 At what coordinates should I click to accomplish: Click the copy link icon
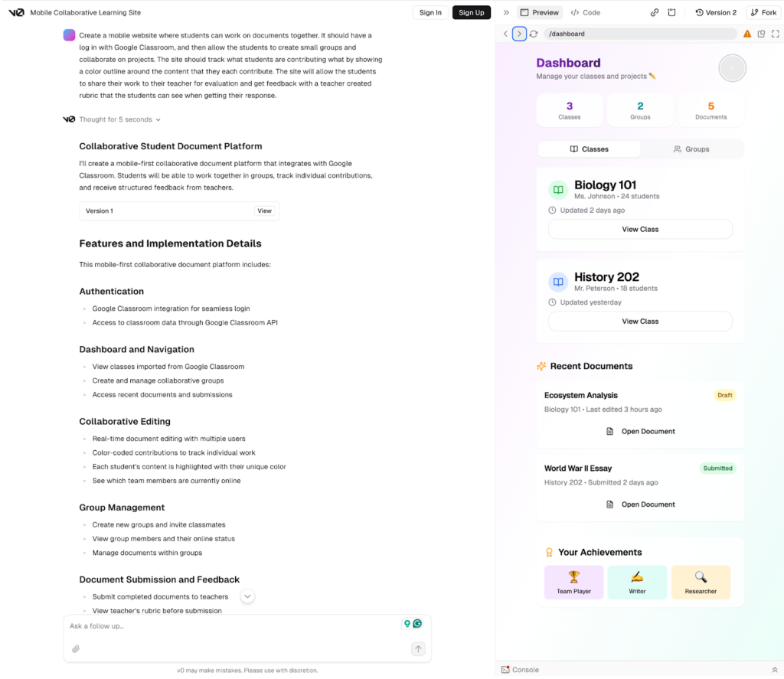pyautogui.click(x=655, y=12)
